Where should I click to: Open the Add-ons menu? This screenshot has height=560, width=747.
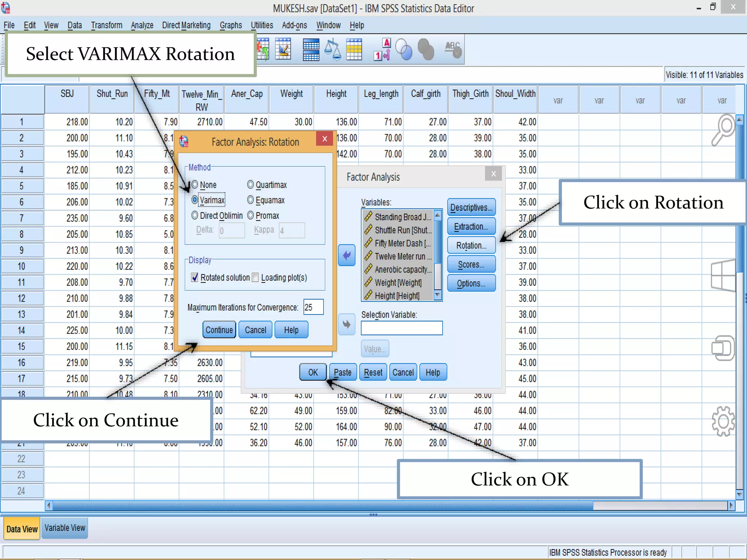[x=294, y=25]
